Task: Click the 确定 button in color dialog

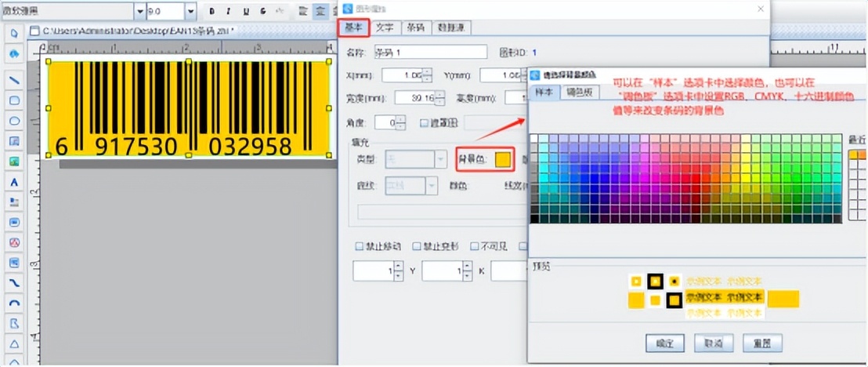Action: (665, 343)
